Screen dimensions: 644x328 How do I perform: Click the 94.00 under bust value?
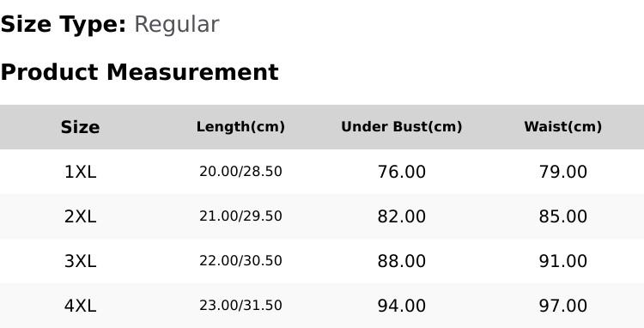(402, 306)
